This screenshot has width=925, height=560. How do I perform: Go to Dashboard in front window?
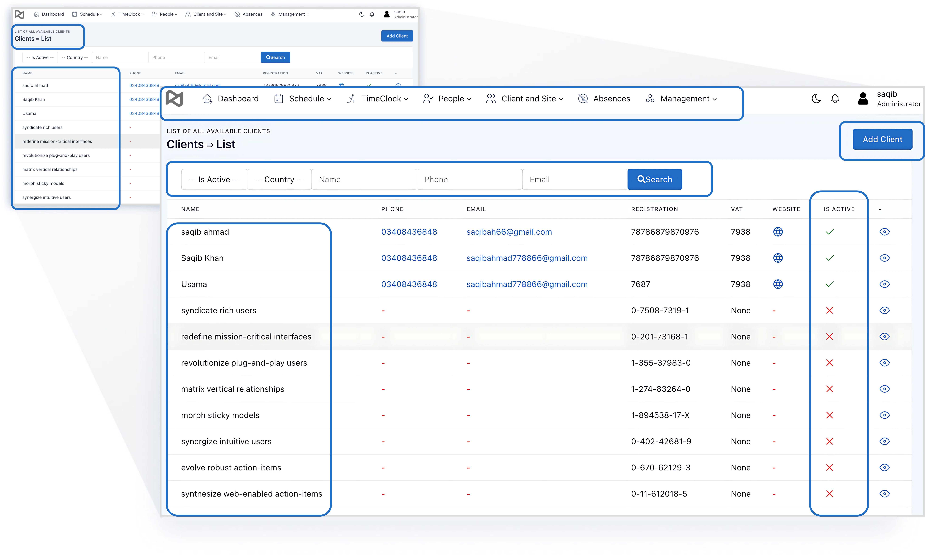230,99
